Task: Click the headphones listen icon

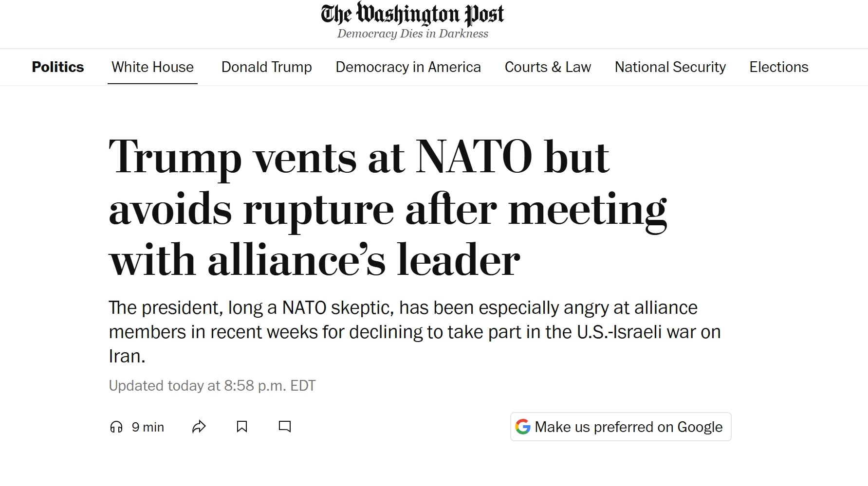Action: (x=116, y=427)
